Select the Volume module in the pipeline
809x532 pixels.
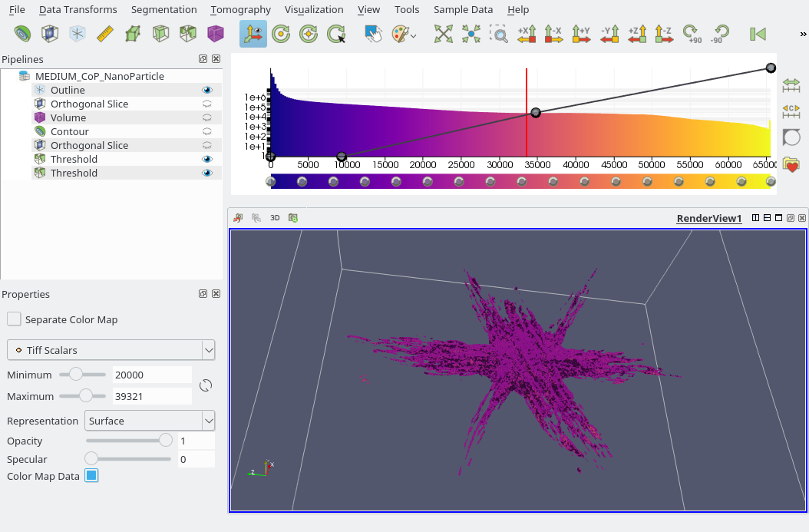point(68,117)
